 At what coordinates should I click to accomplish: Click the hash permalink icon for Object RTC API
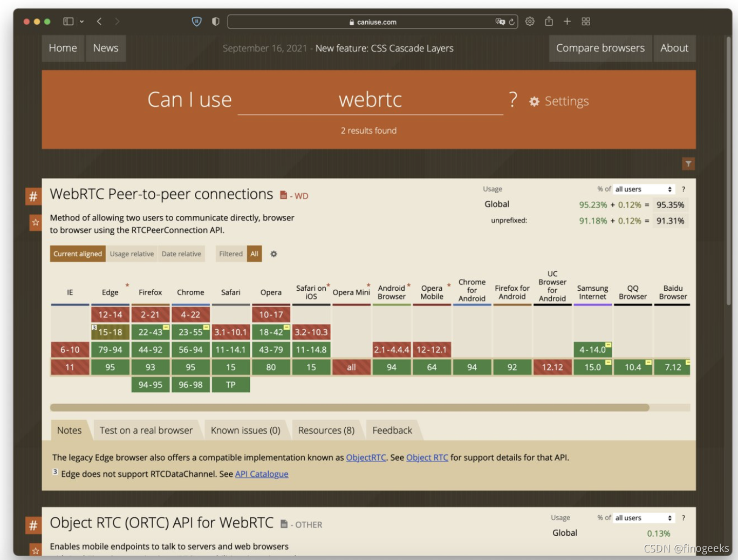(x=33, y=525)
